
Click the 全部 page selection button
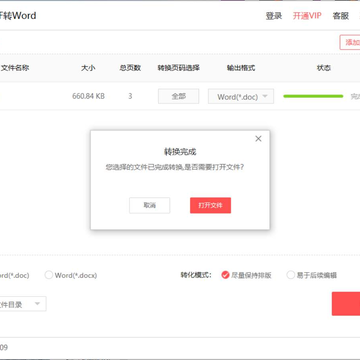point(178,96)
